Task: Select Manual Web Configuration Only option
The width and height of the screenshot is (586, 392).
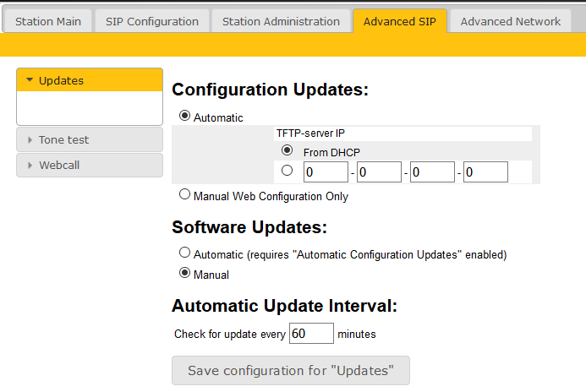Action: 185,195
